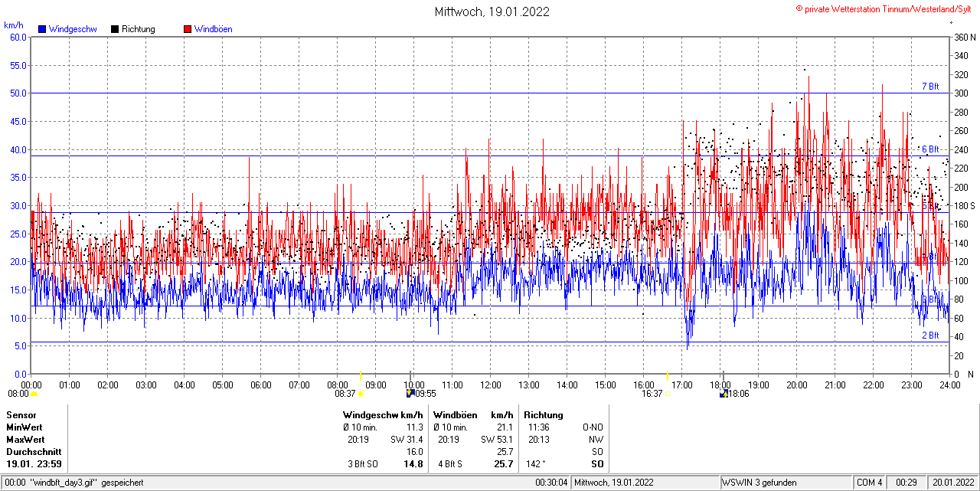
Task: Select the yellow sunrise marker on the time axis
Action: point(360,375)
